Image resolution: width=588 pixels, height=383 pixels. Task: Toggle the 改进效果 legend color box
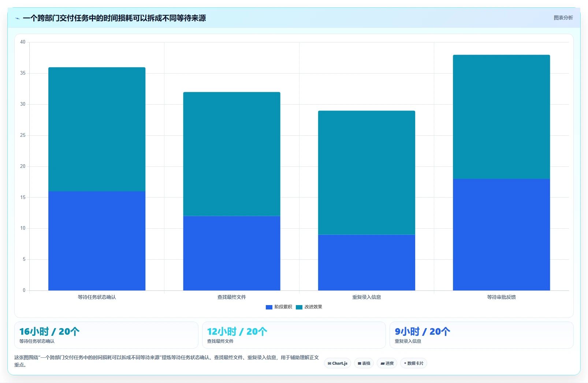click(x=299, y=307)
